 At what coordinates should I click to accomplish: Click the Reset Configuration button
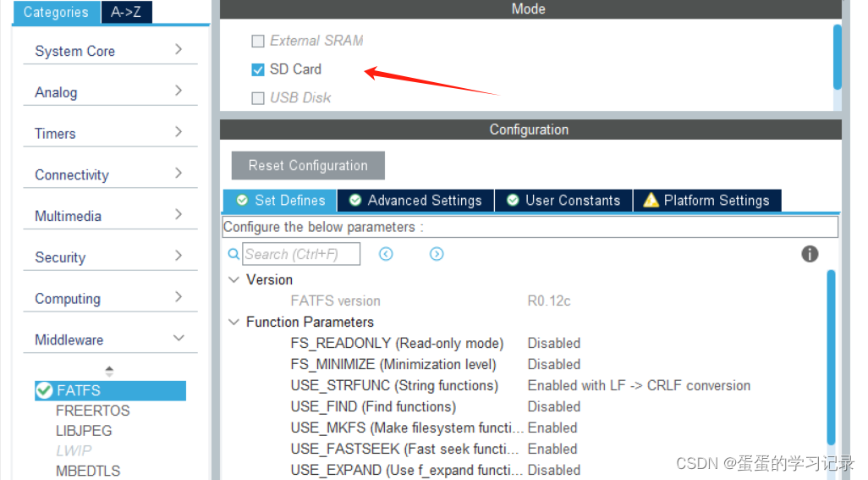(x=308, y=166)
